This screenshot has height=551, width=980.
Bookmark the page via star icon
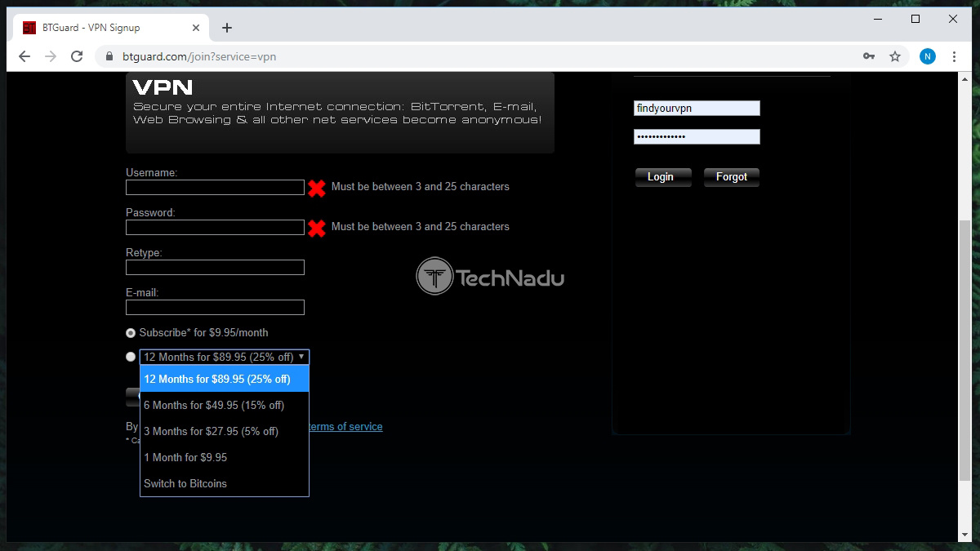click(x=895, y=56)
